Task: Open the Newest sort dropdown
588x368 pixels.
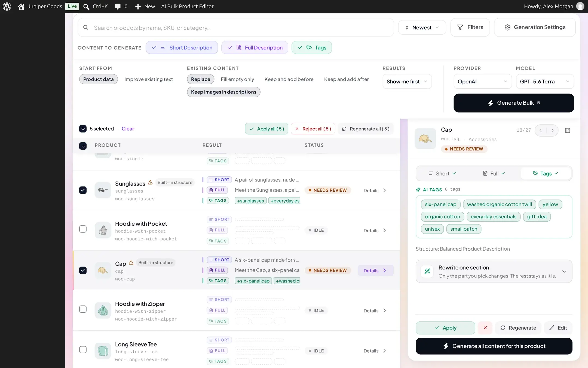Action: click(422, 27)
